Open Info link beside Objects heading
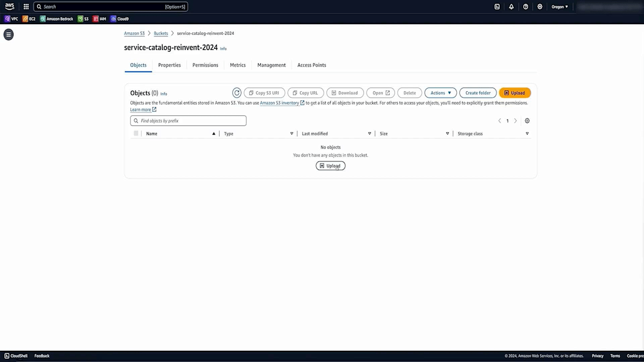Image resolution: width=644 pixels, height=362 pixels. pos(164,94)
